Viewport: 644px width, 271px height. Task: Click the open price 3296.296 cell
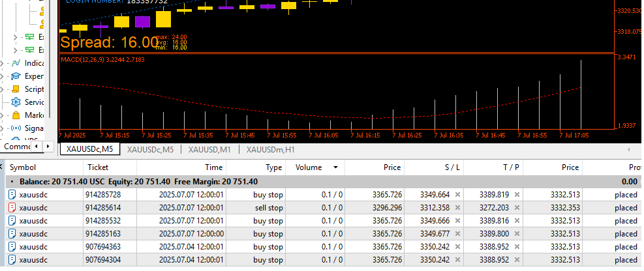(x=375, y=208)
